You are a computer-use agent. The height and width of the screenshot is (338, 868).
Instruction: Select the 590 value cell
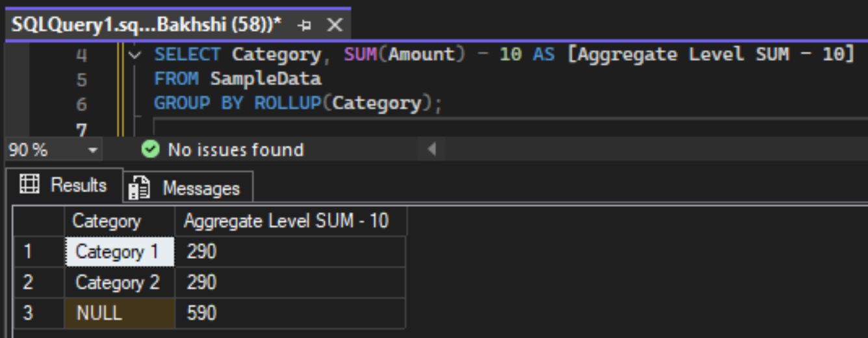pos(290,313)
